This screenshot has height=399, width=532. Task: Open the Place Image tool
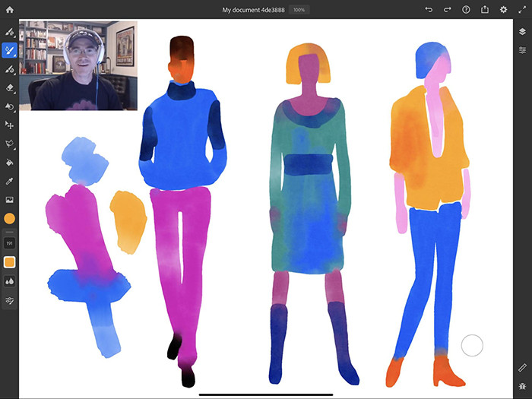[x=10, y=199]
